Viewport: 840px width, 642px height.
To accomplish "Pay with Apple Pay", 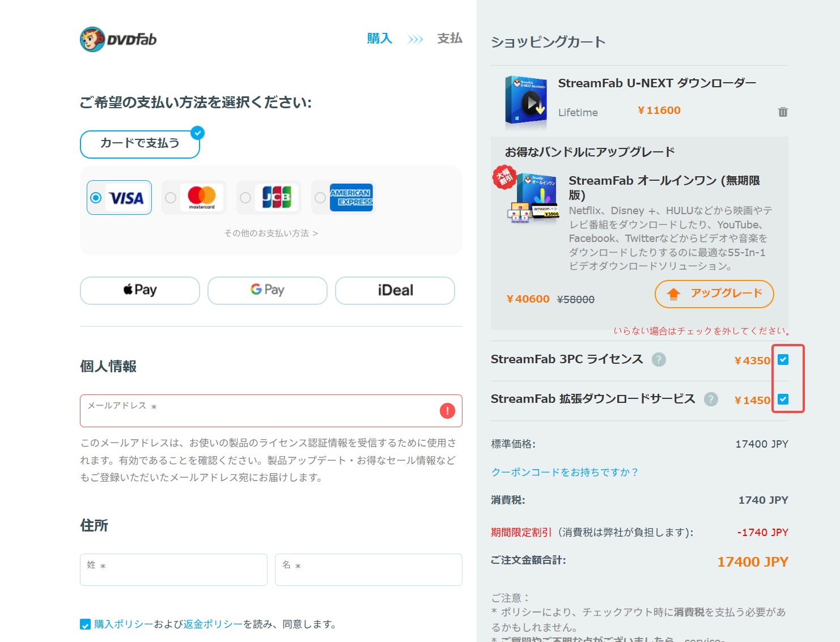I will click(x=140, y=290).
